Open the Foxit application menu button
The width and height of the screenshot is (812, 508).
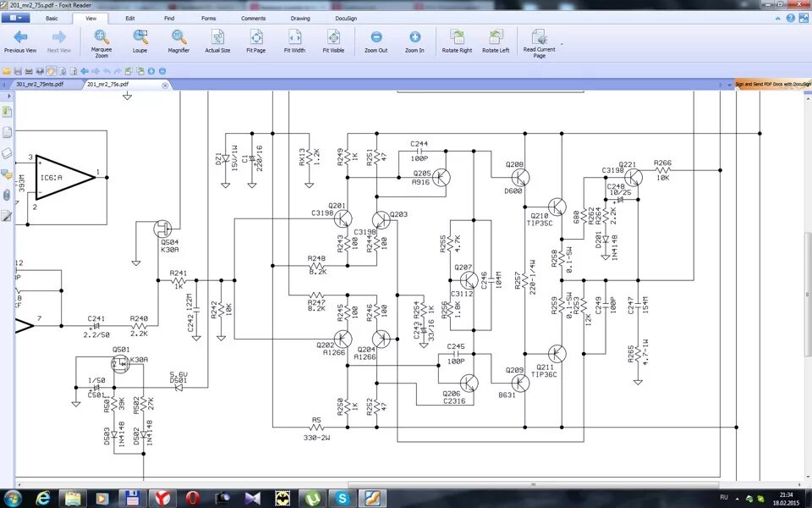15,18
